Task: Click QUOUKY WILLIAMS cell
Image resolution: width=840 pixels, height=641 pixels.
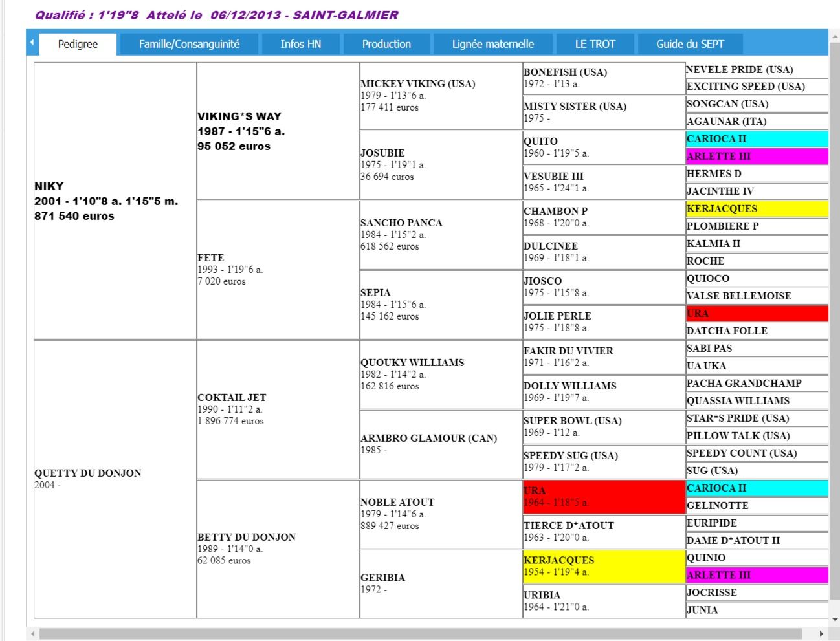Action: tap(441, 375)
